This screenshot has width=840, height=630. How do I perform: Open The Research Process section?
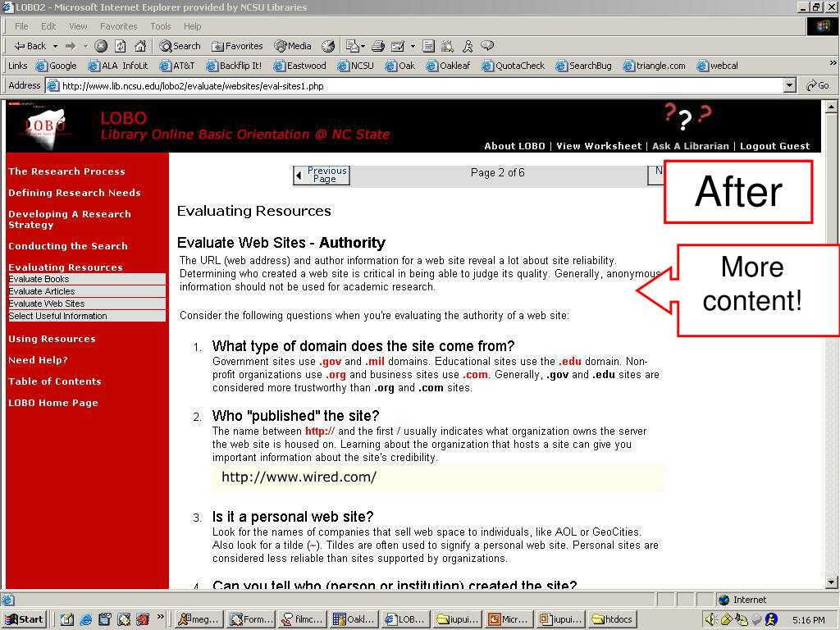[67, 171]
